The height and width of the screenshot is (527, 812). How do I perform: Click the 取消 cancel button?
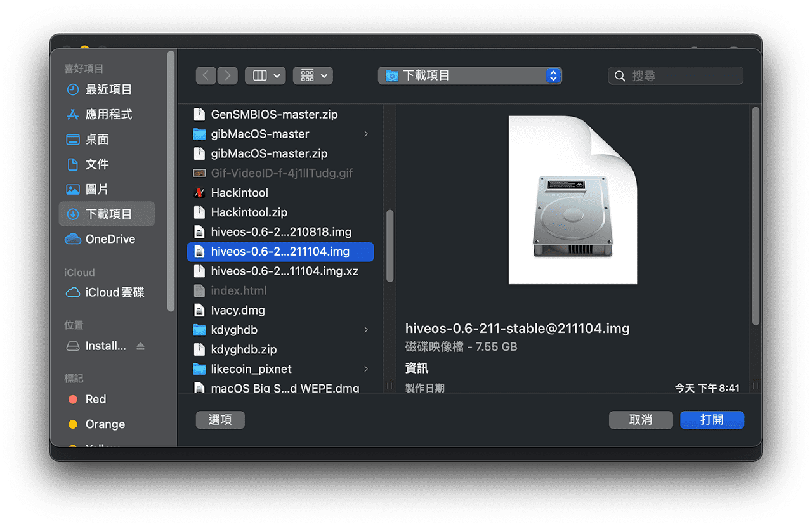coord(641,420)
